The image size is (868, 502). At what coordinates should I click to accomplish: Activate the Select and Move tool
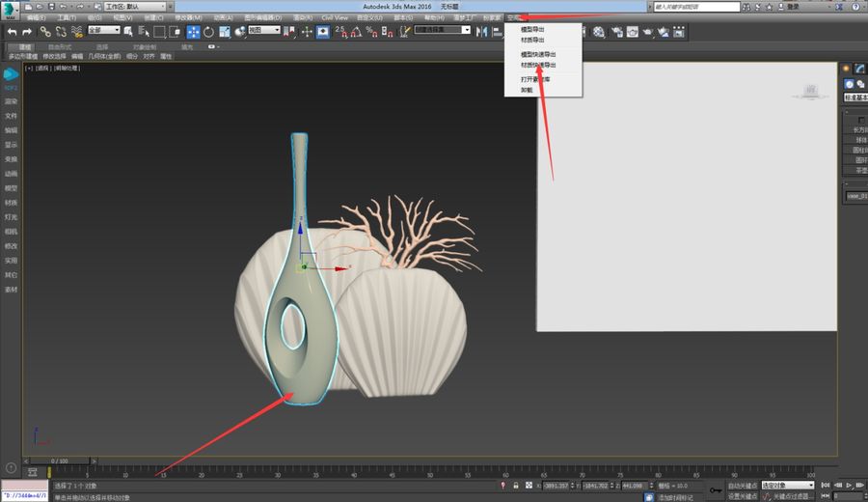(x=193, y=32)
